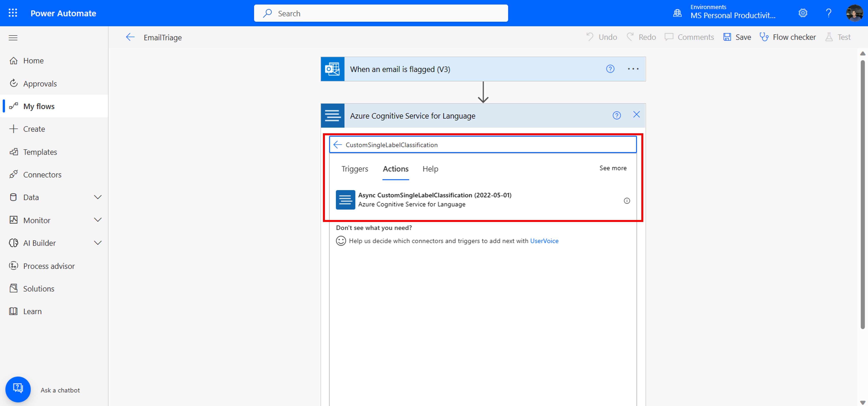Click the EmailTriage flow name
Viewport: 868px width, 406px height.
pyautogui.click(x=163, y=38)
